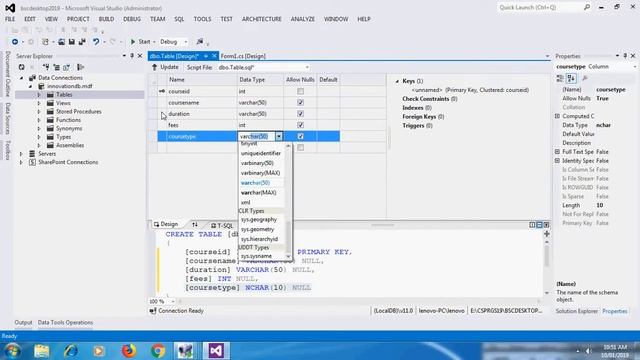Screen dimensions: 640x360
Task: Click the green Start play icon
Action: 133,42
